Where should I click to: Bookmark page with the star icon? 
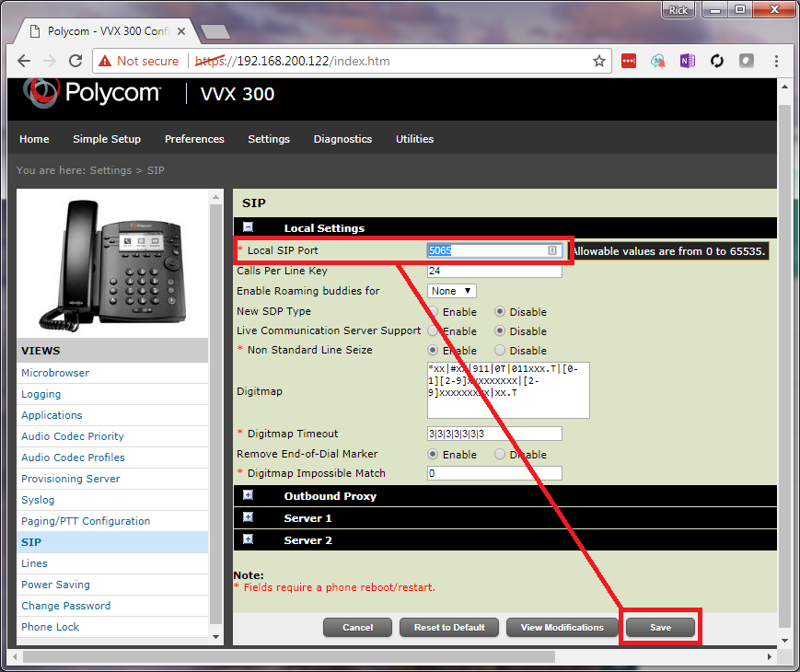(599, 62)
